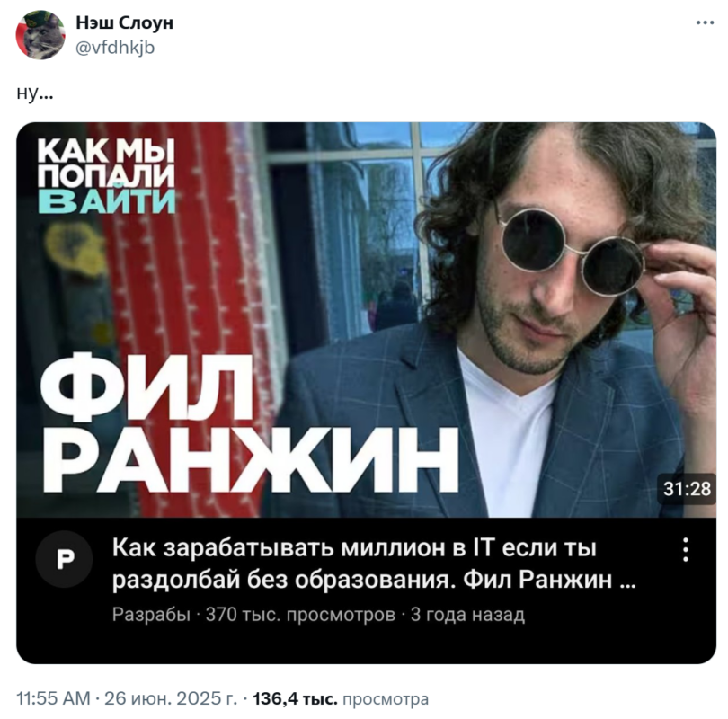The image size is (728, 719).
Task: Click the 31:28 duration badge
Action: pyautogui.click(x=687, y=489)
